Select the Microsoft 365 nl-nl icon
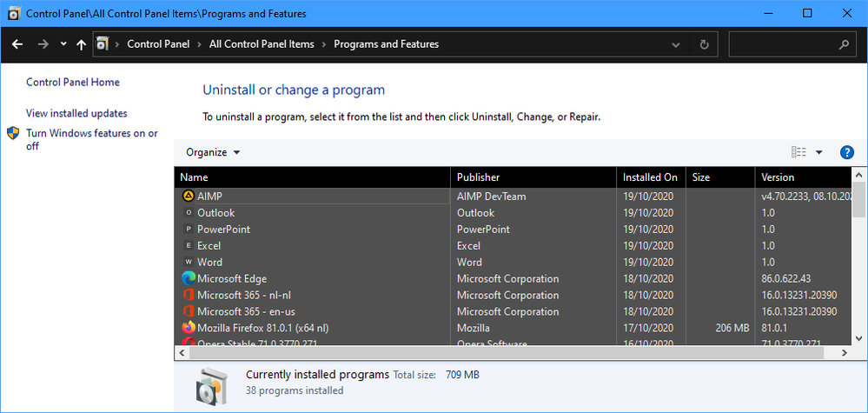The image size is (868, 413). coord(189,296)
